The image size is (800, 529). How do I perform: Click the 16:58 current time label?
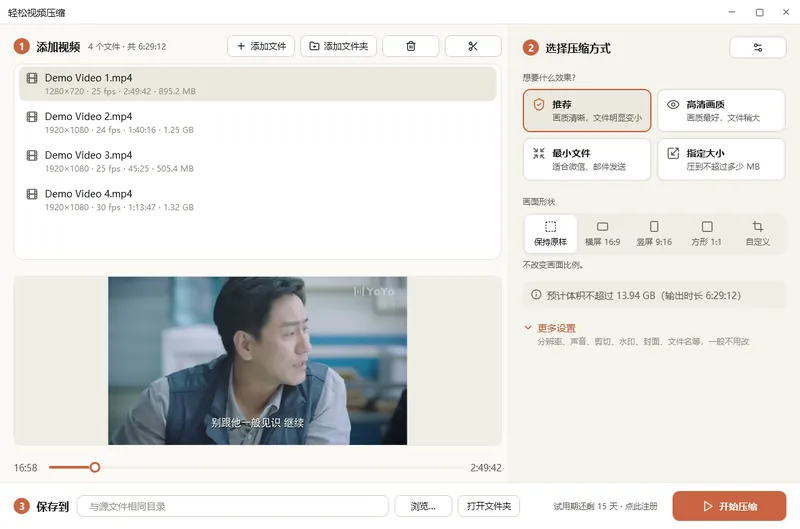coord(26,468)
